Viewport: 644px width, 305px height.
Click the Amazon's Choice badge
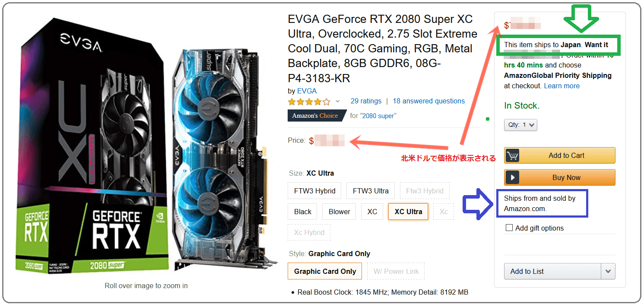[x=317, y=116]
